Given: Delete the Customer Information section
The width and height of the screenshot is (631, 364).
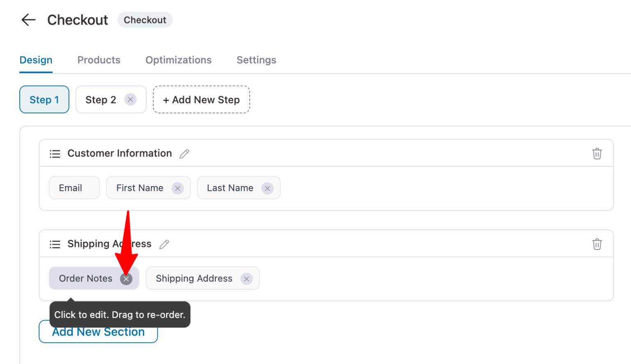Looking at the screenshot, I should coord(597,153).
